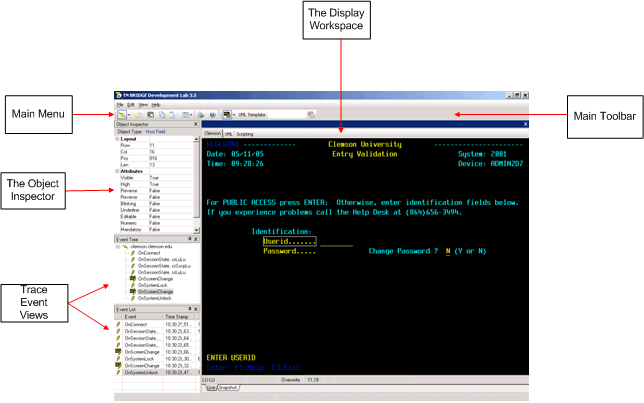
Task: Click the blue help icon in the toolbar
Action: point(212,115)
